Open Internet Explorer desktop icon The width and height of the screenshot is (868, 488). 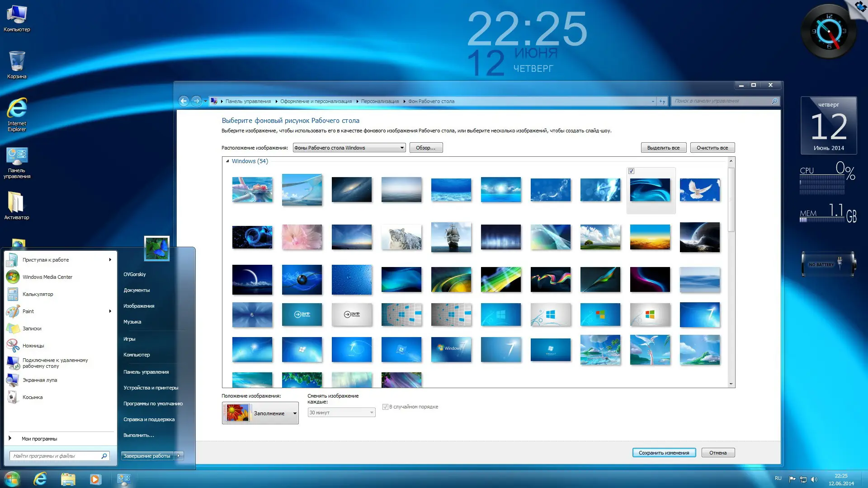pos(17,109)
